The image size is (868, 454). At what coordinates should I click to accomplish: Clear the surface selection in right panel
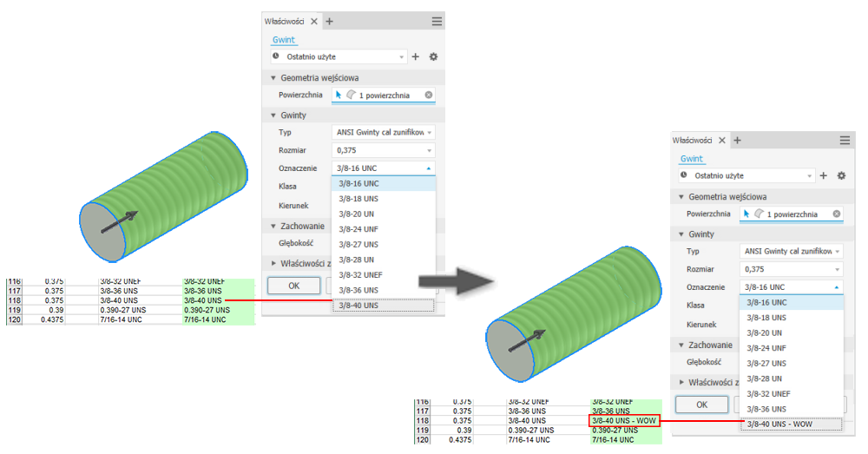pyautogui.click(x=837, y=214)
